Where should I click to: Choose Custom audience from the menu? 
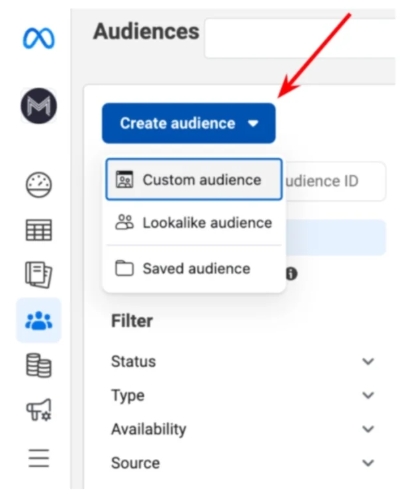click(194, 180)
